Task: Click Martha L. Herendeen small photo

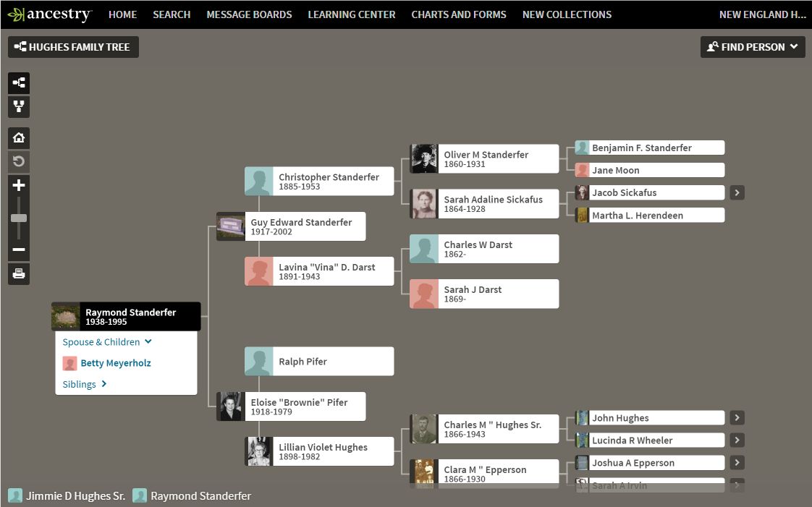Action: tap(582, 216)
